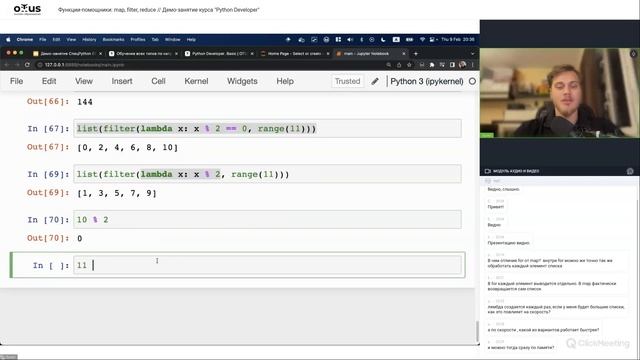The width and height of the screenshot is (640, 360).
Task: Click the Python 3 (ipykernel) kernel name
Action: 427,81
